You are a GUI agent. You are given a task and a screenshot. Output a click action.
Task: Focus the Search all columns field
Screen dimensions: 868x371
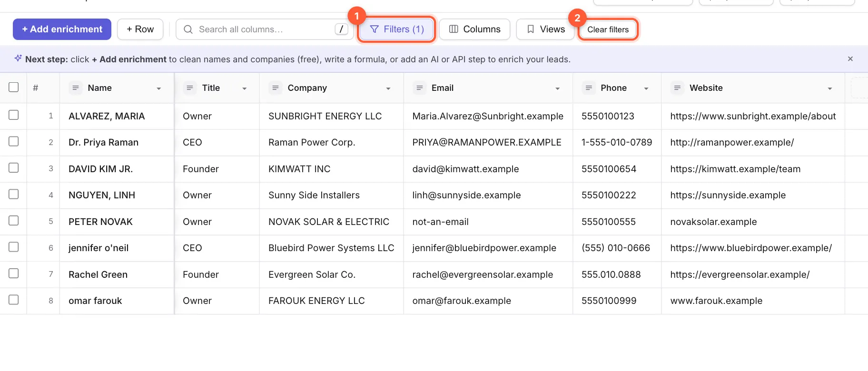265,29
